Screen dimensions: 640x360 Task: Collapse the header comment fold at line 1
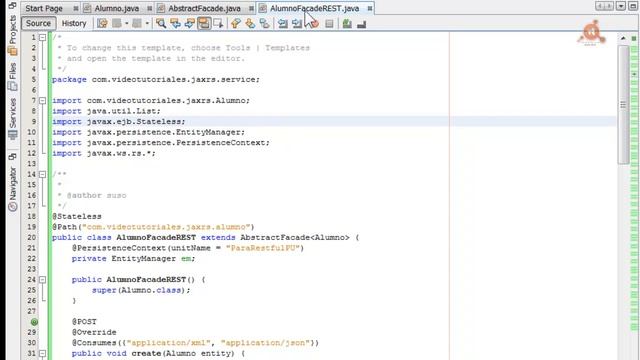(42, 37)
